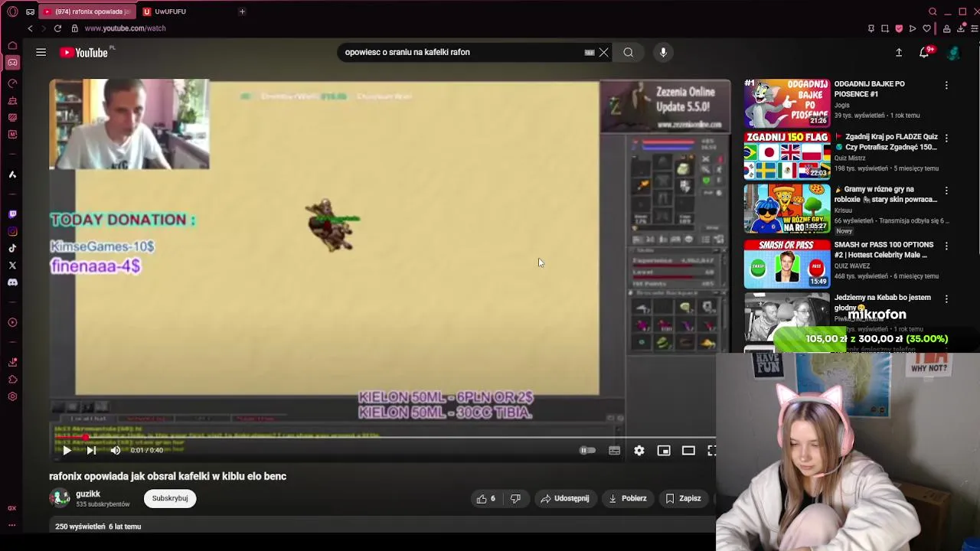Open the YouTube guide hamburger menu
This screenshot has height=551, width=980.
coord(41,52)
